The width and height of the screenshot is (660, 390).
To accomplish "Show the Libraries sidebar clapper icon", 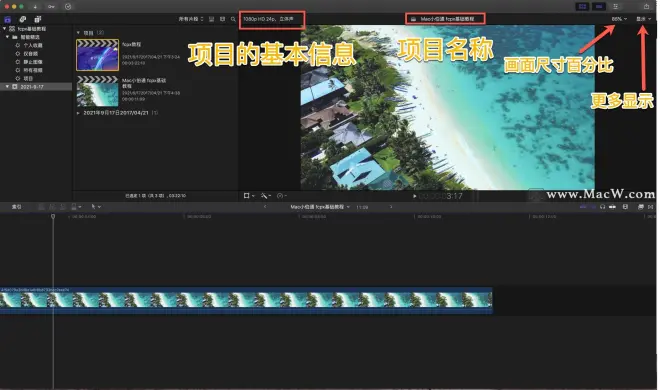I will [x=8, y=19].
